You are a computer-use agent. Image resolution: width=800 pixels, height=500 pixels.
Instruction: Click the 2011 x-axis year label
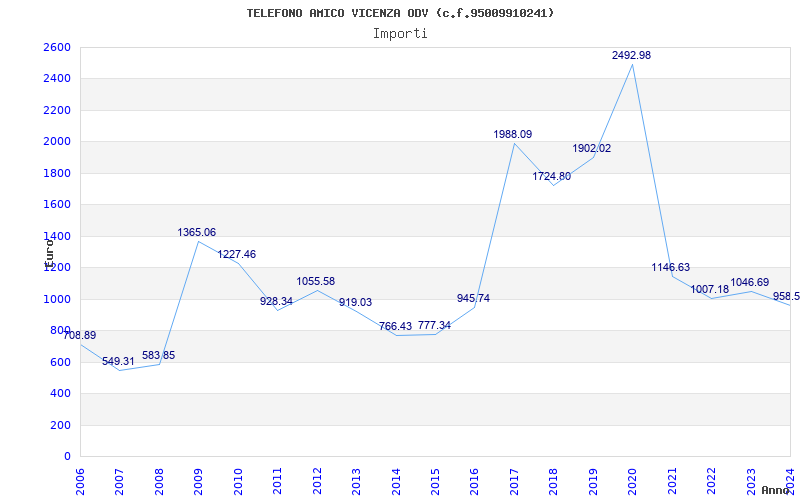(x=278, y=482)
